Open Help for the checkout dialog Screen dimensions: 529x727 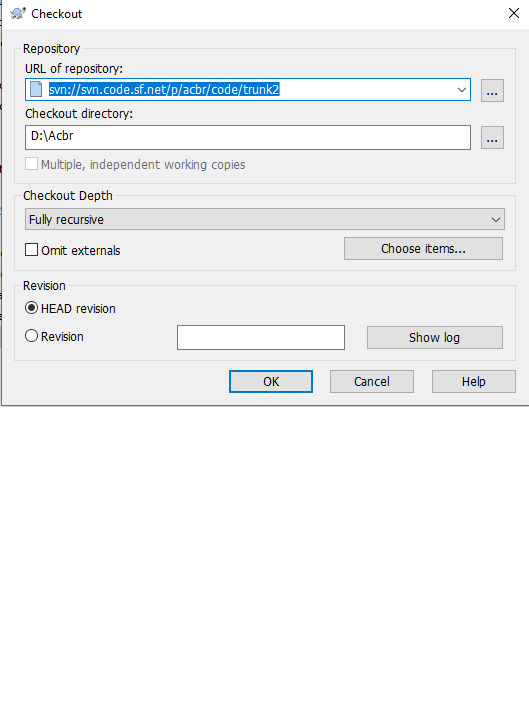(x=474, y=382)
